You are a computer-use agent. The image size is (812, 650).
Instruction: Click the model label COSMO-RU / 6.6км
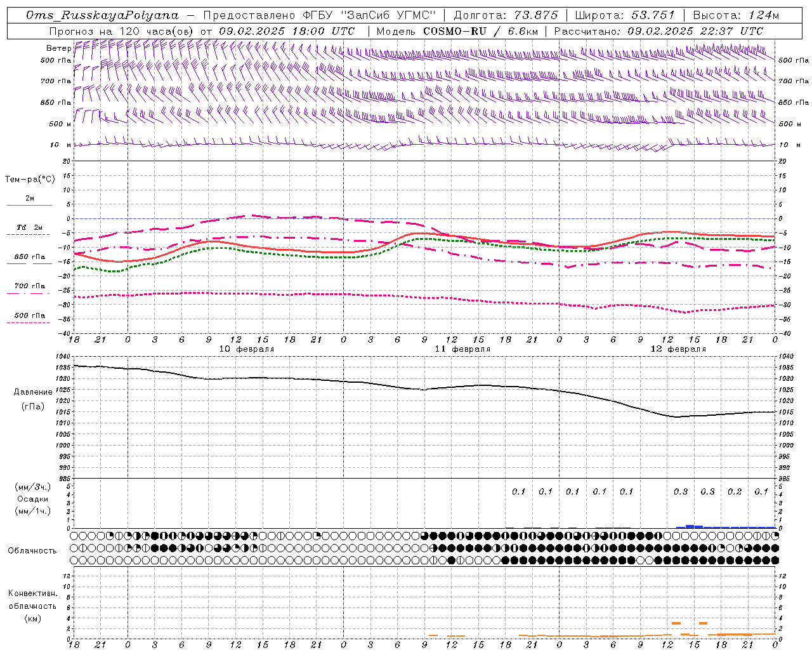[480, 31]
